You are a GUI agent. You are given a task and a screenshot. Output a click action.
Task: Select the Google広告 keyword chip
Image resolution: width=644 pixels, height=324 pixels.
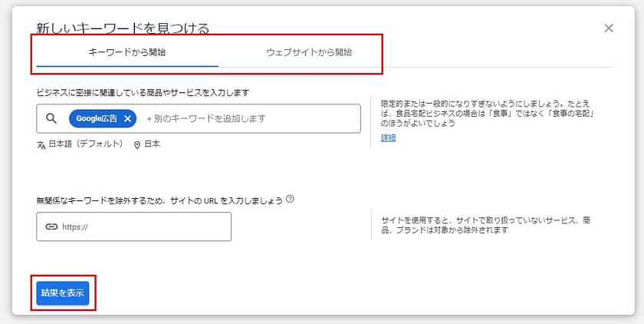pos(96,118)
